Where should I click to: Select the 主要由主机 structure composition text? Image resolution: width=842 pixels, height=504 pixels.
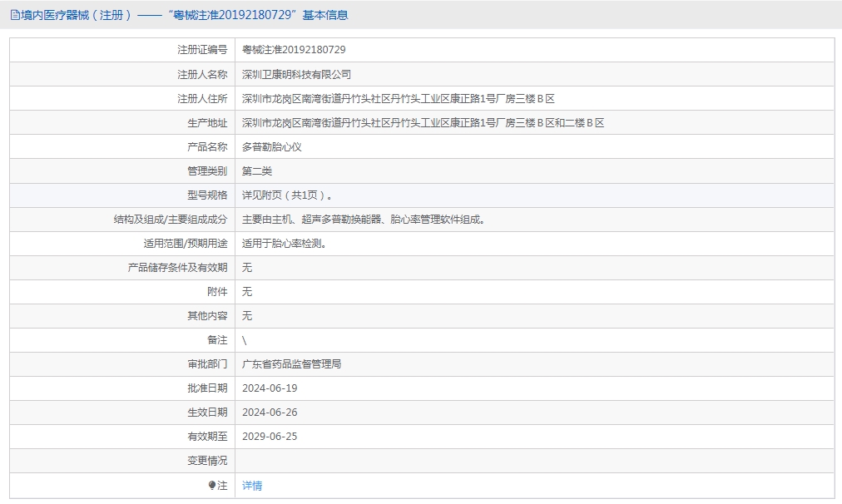click(364, 220)
